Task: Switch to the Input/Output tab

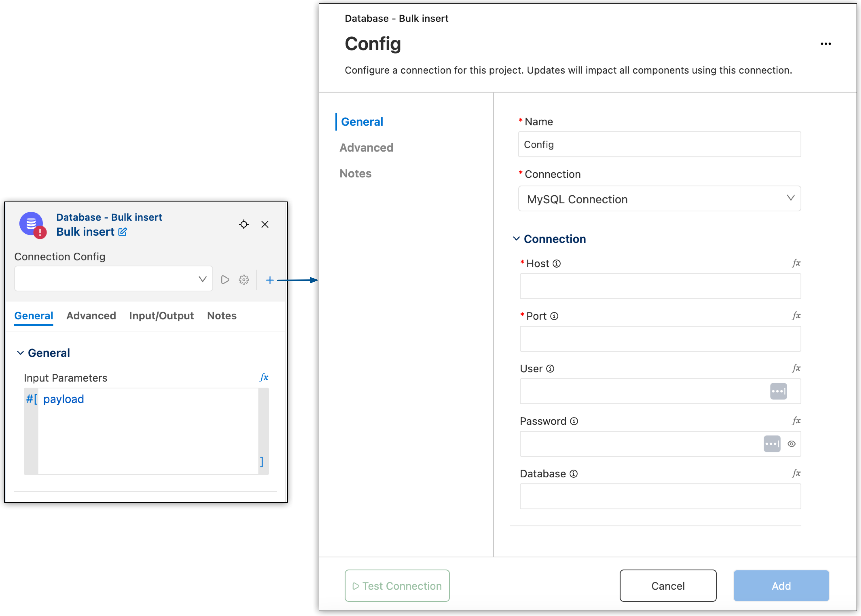Action: point(161,316)
